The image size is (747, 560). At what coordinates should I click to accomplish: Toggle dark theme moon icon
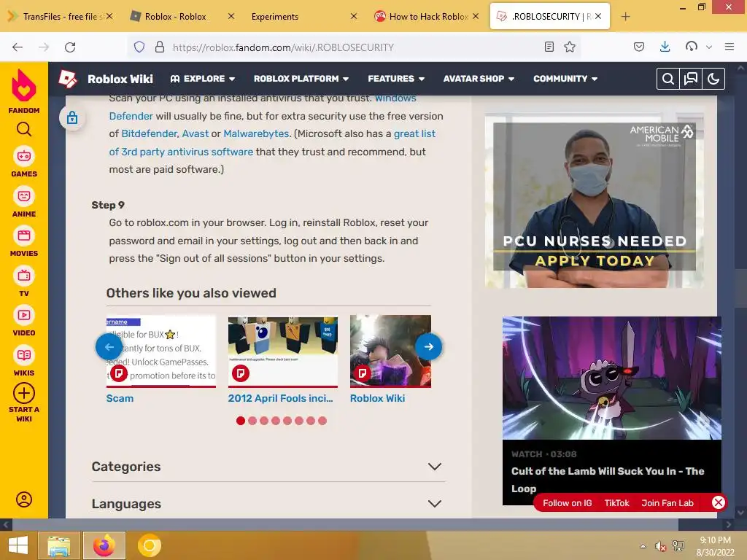713,79
